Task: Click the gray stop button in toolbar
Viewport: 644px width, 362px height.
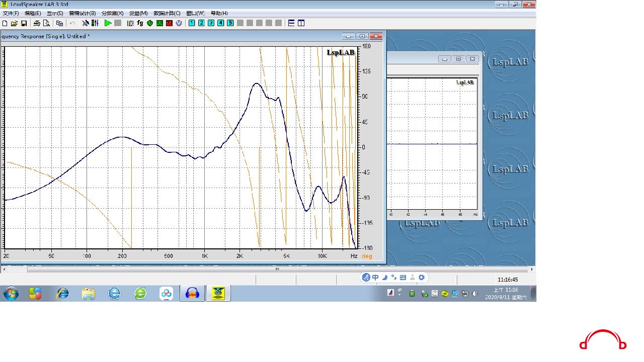Action: (118, 23)
